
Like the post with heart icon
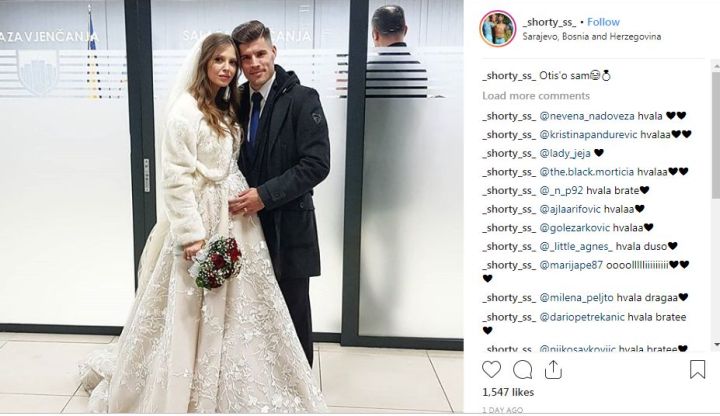click(491, 369)
